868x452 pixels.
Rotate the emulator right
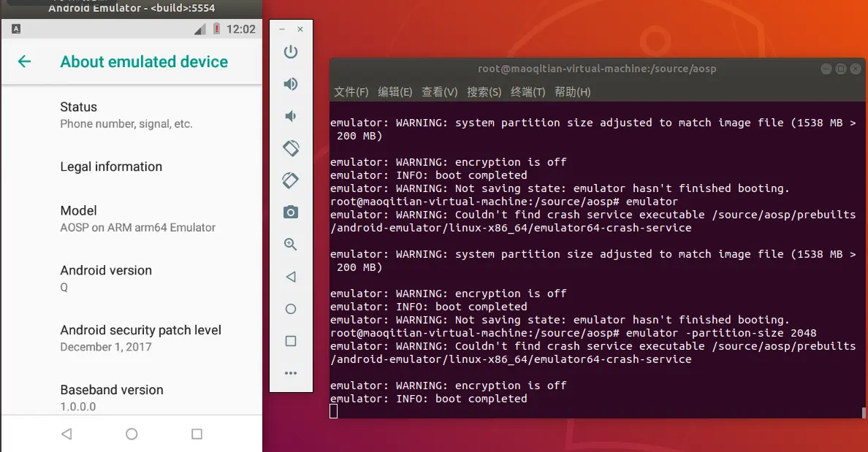coord(291,180)
